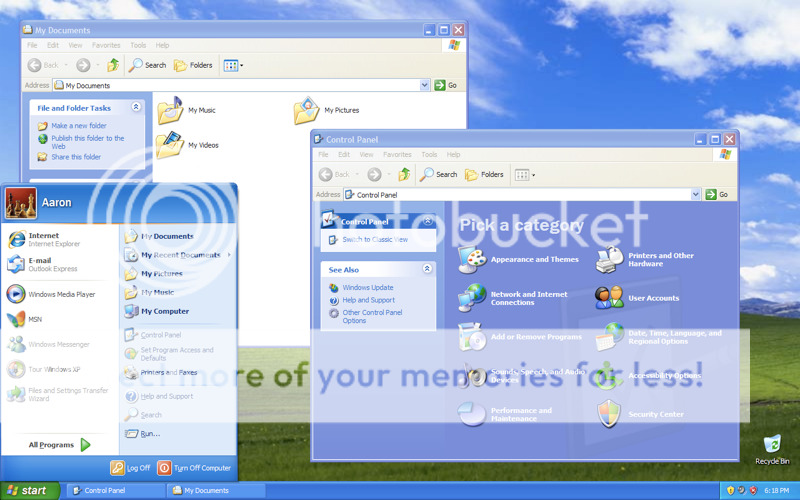
Task: Click Switch to Classic View link
Action: (375, 239)
